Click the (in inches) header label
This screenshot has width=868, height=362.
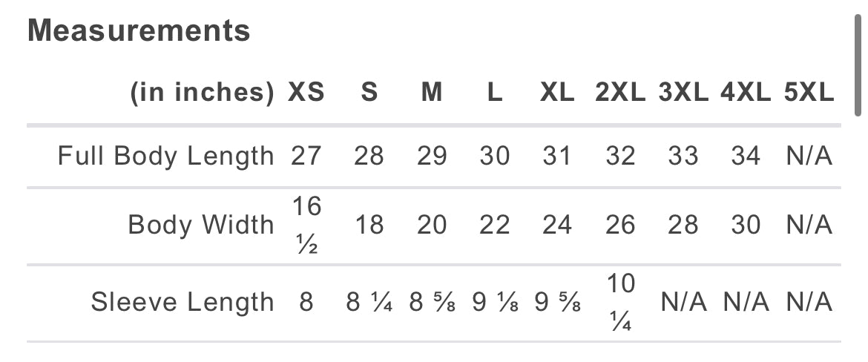click(x=202, y=93)
